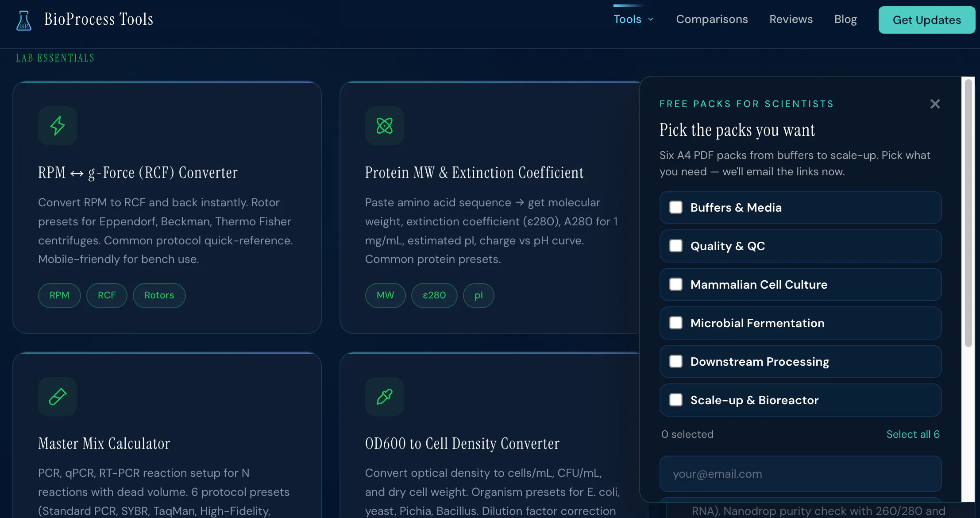Click the Get Updates button
Screen dimensions: 980x518
[927, 20]
